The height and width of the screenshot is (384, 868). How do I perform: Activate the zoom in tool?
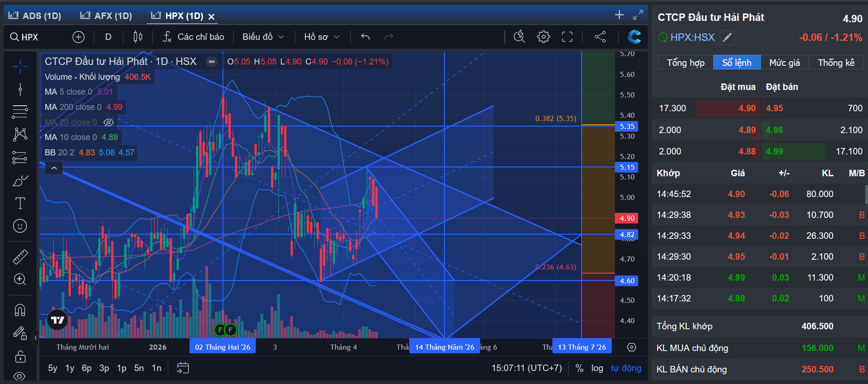20,279
